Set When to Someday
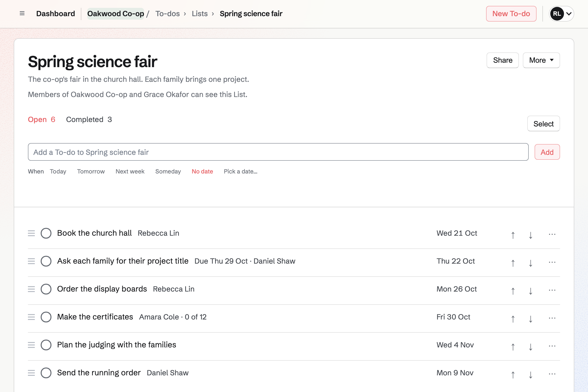588x392 pixels. pos(168,171)
